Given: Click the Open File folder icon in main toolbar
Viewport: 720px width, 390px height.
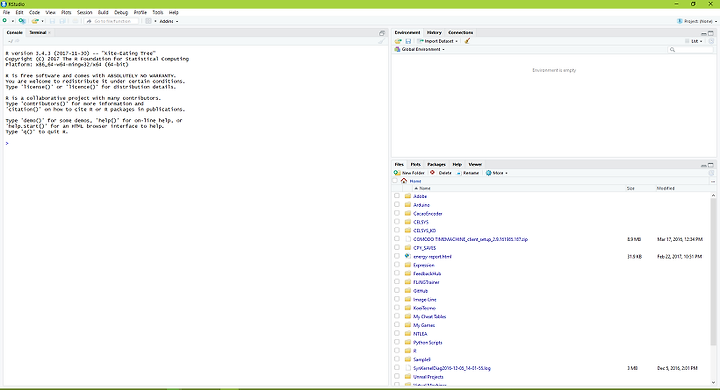Looking at the screenshot, I should [35, 21].
